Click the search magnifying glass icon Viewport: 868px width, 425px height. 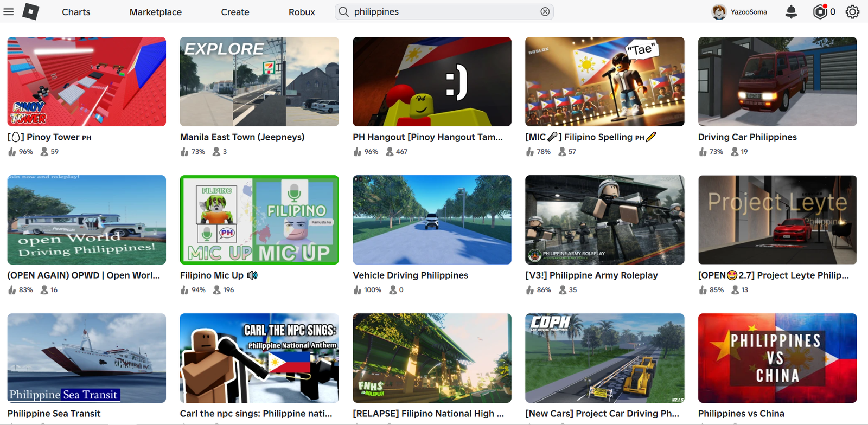343,12
